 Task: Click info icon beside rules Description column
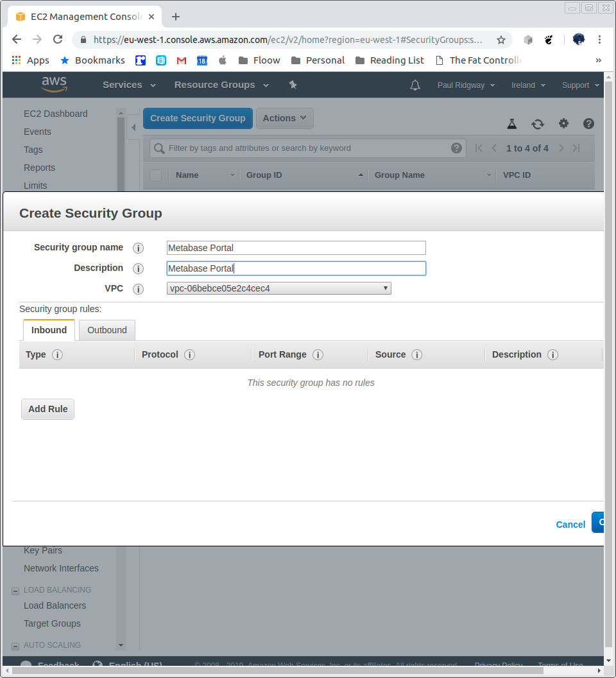pyautogui.click(x=552, y=354)
